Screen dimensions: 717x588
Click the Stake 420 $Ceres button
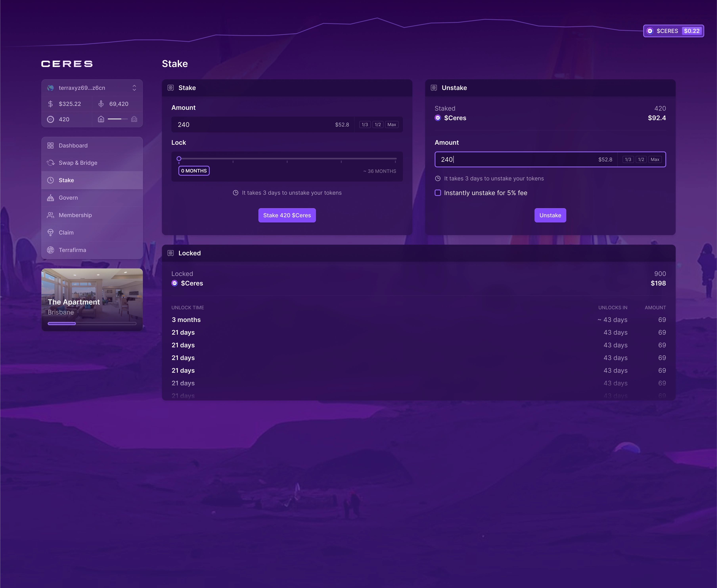click(287, 215)
